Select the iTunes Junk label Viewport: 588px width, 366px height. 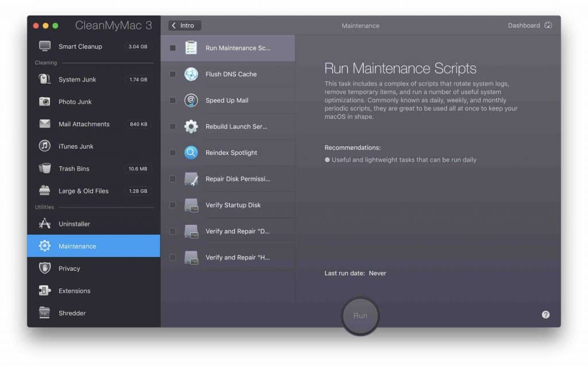pos(76,146)
